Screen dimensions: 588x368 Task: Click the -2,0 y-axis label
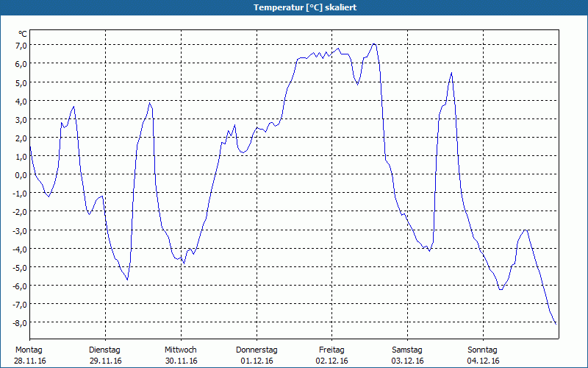coord(21,212)
